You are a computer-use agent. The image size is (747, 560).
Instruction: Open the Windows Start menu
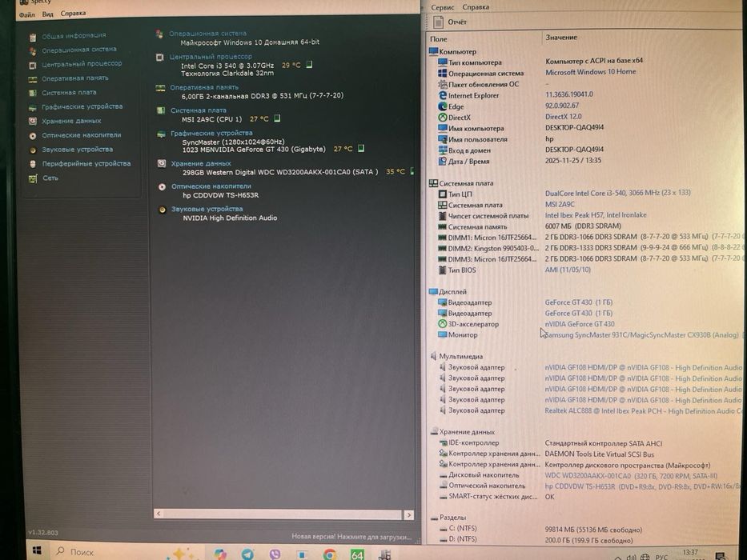pos(37,551)
